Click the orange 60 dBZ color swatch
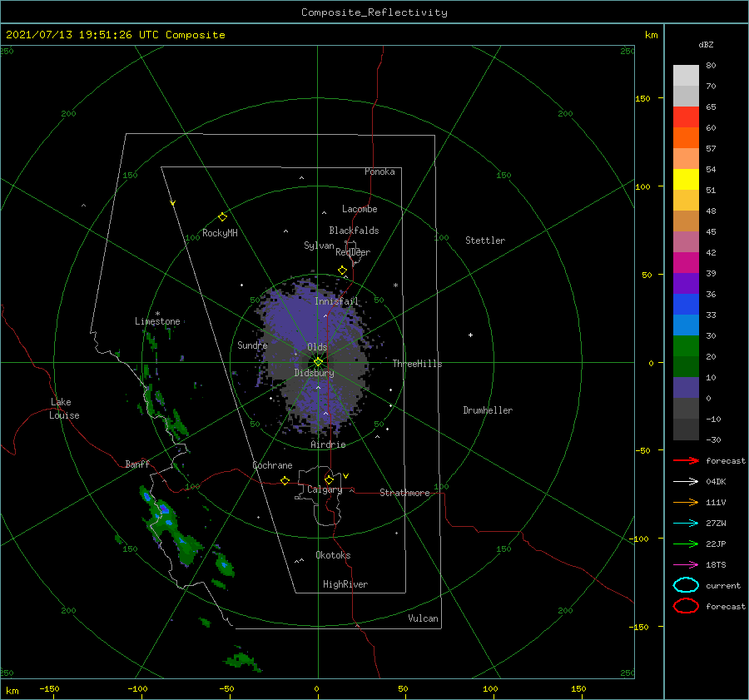 686,137
